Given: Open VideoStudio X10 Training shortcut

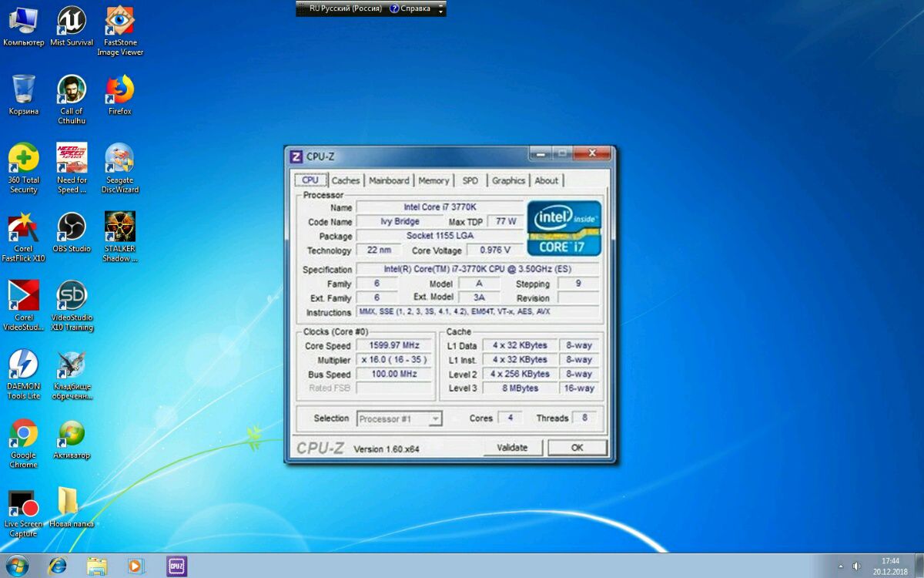Looking at the screenshot, I should 72,306.
